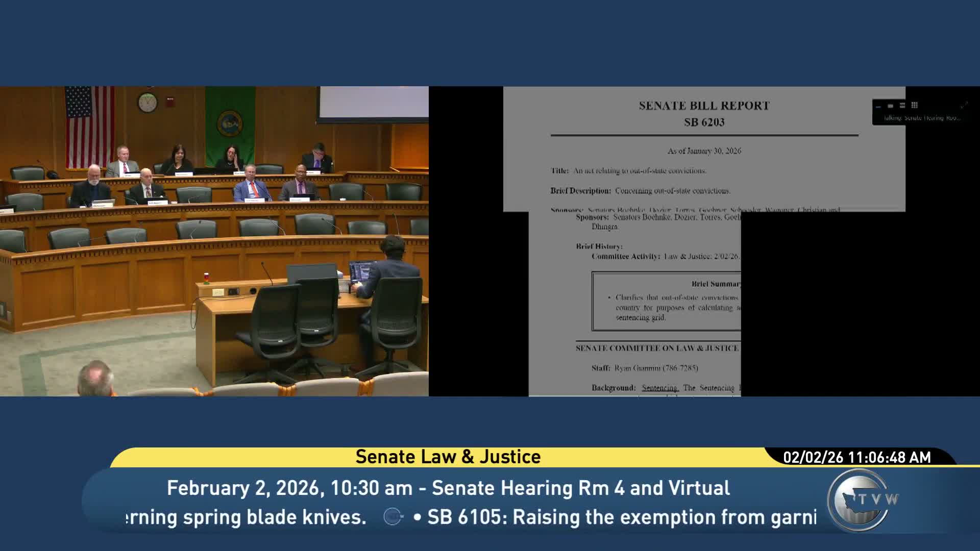Click the 'SB 6203' bill number
Image resolution: width=980 pixels, height=551 pixels.
point(704,122)
